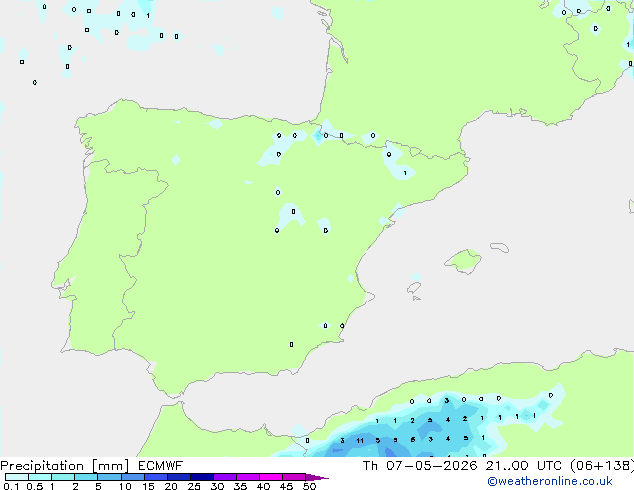Click the 40–45 mm magenta legend swatch
The image size is (634, 490).
click(x=271, y=477)
